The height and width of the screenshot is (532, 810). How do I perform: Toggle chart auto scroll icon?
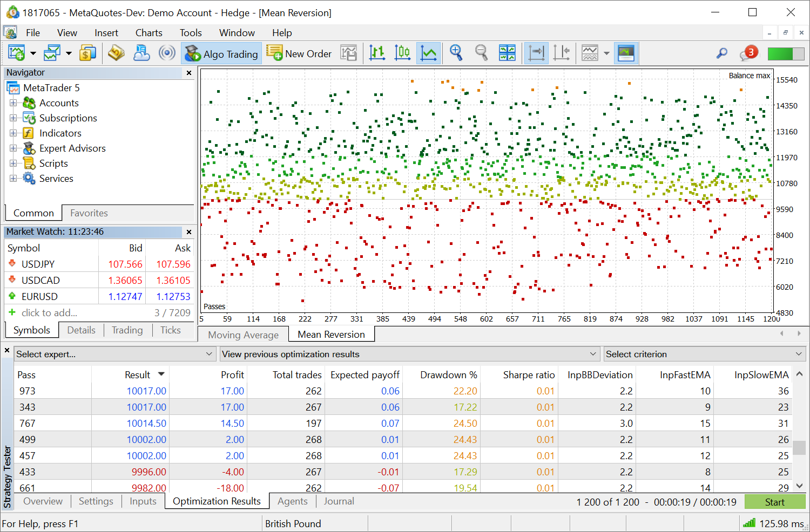[x=536, y=53]
